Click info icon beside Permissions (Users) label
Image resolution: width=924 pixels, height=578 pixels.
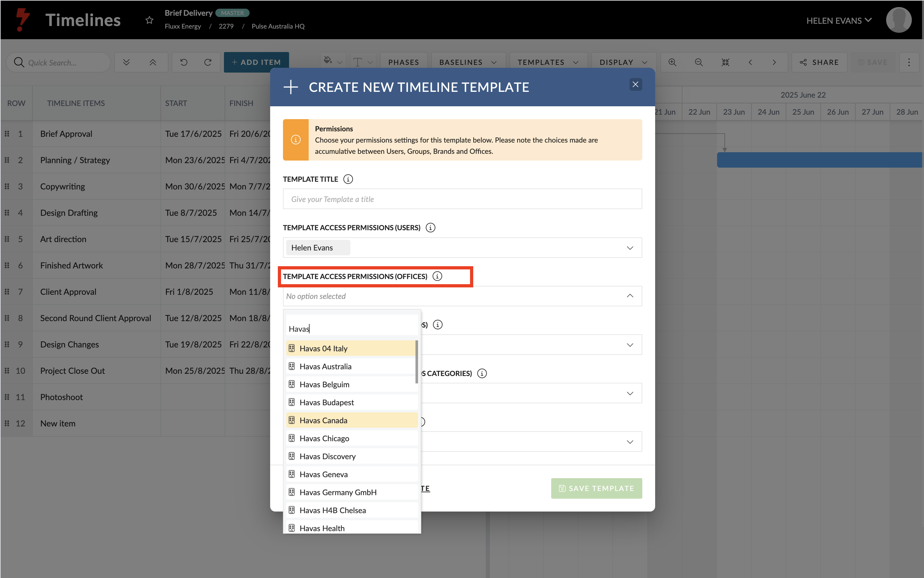pos(430,227)
